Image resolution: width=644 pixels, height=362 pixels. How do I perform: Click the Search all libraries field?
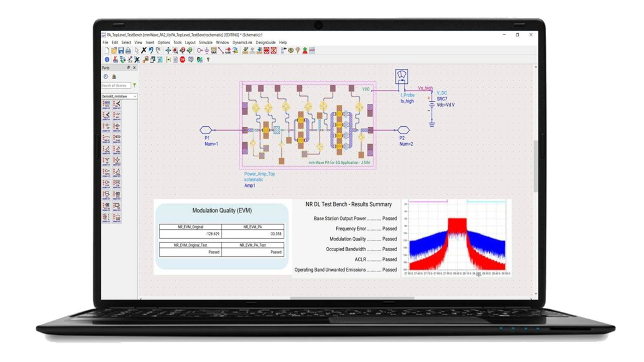tap(116, 85)
